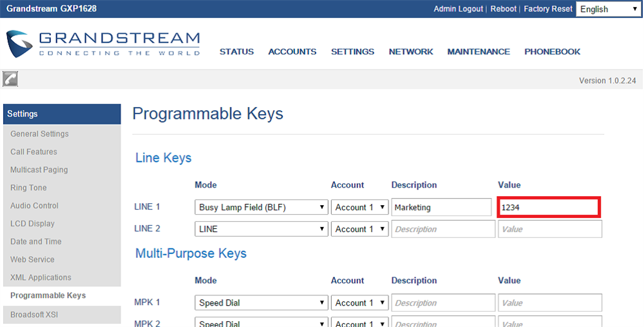This screenshot has height=327, width=644.
Task: Open MPK 1 Mode dropdown (Speed Dial)
Action: (261, 302)
